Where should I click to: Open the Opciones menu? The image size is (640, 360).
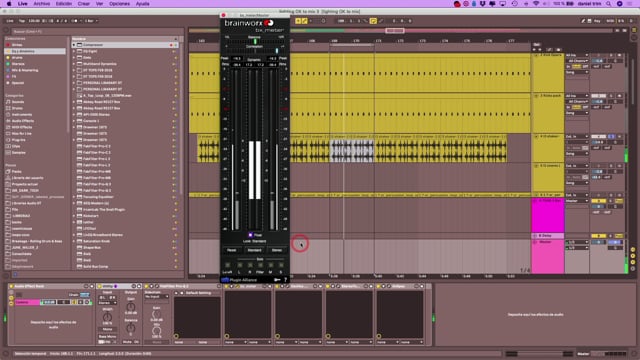[x=119, y=4]
